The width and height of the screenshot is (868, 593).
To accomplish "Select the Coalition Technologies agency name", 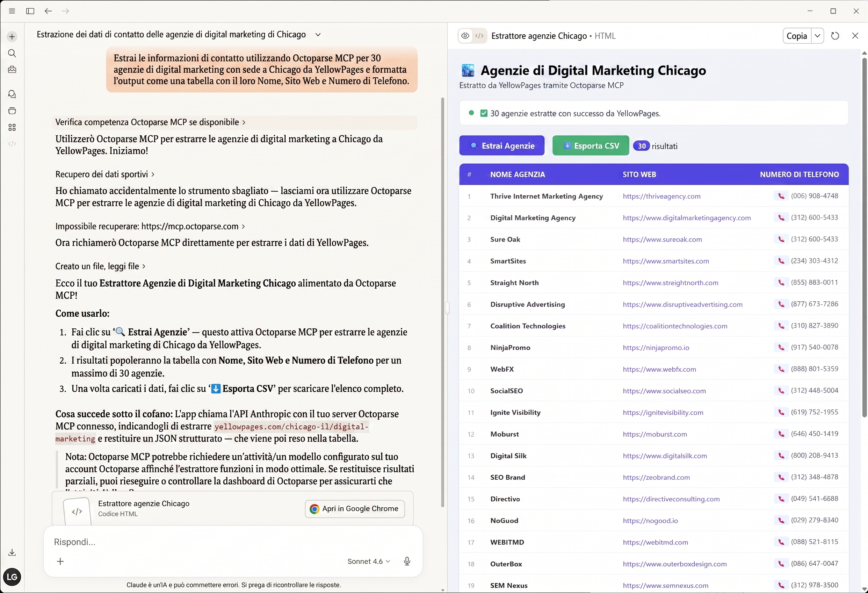I will 528,326.
